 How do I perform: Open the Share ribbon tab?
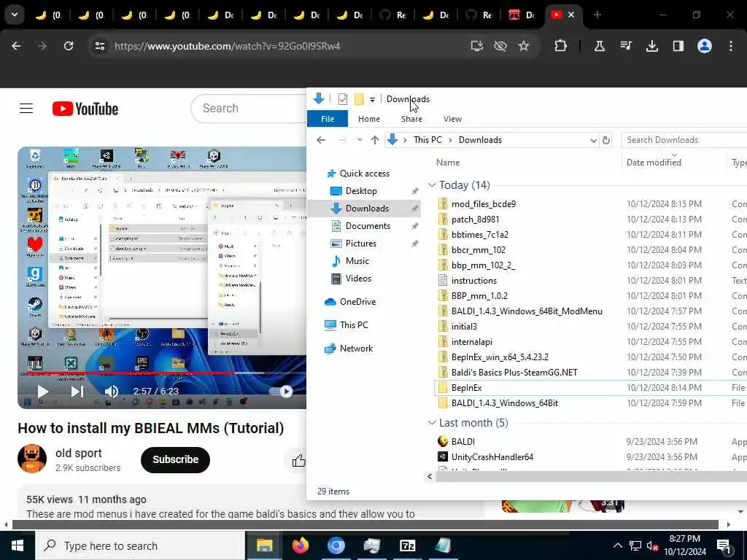(x=411, y=119)
